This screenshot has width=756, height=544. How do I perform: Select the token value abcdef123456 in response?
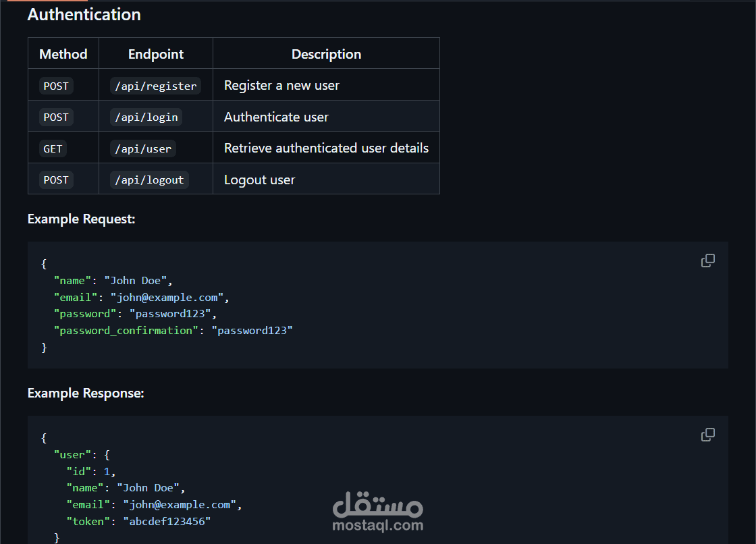click(x=168, y=520)
